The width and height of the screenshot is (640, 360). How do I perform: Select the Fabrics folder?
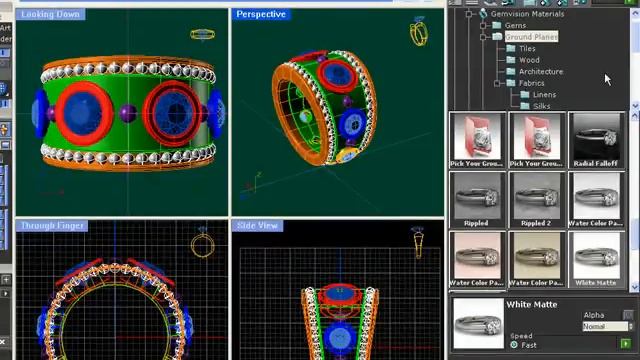point(531,83)
